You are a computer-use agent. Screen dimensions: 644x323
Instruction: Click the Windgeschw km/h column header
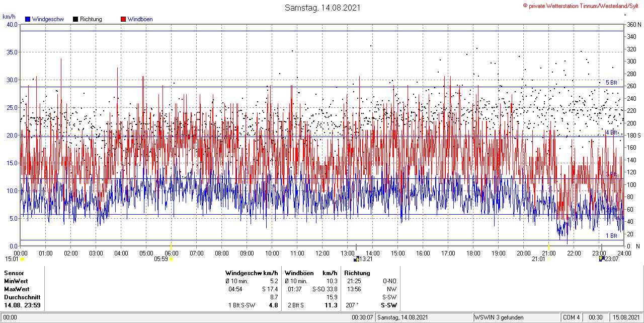[252, 273]
